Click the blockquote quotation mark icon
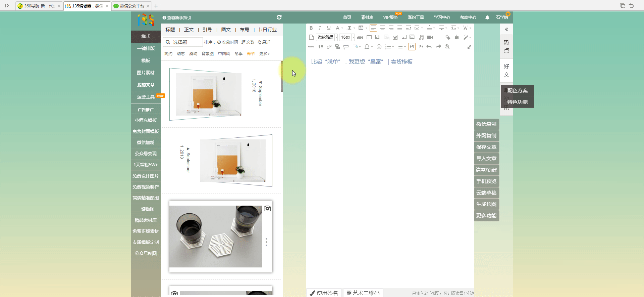Screen dimensions: 644x297 click(x=320, y=47)
